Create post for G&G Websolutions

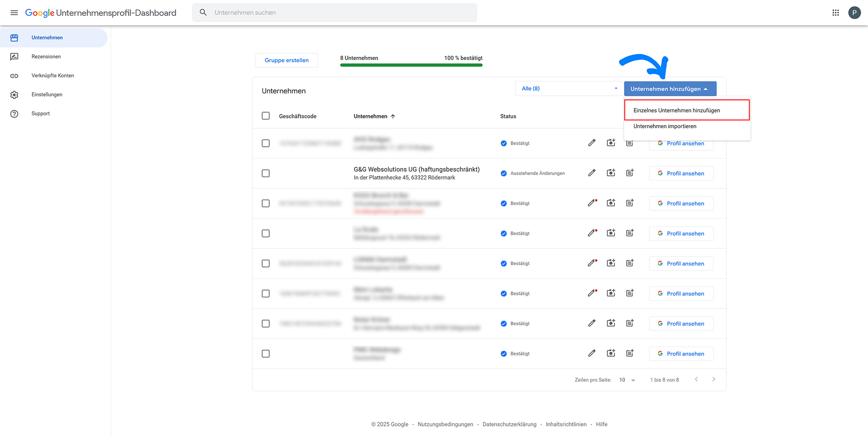pos(630,173)
